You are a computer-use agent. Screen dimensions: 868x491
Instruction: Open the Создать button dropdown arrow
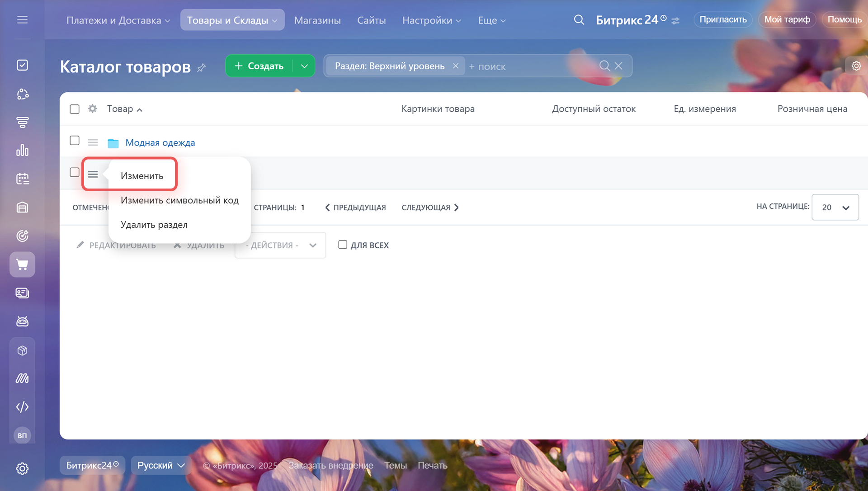coord(304,66)
